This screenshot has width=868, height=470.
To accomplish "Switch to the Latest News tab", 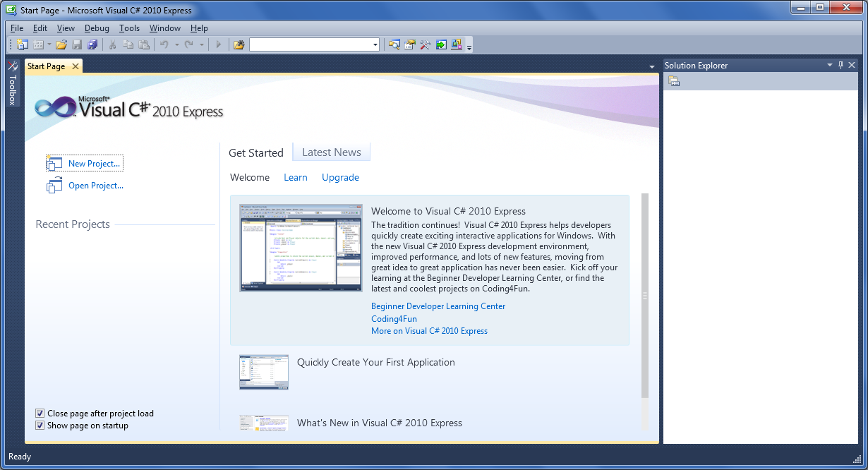I will pos(331,151).
